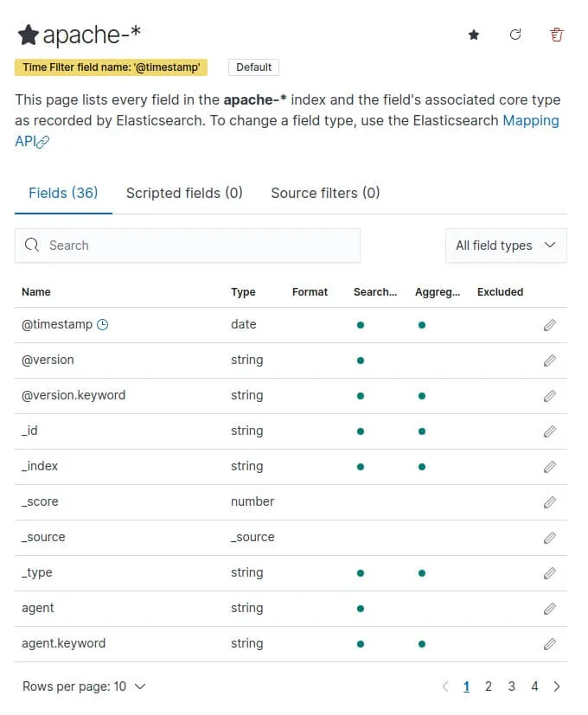This screenshot has height=715, width=588.
Task: Select the _source field name
Action: [43, 537]
